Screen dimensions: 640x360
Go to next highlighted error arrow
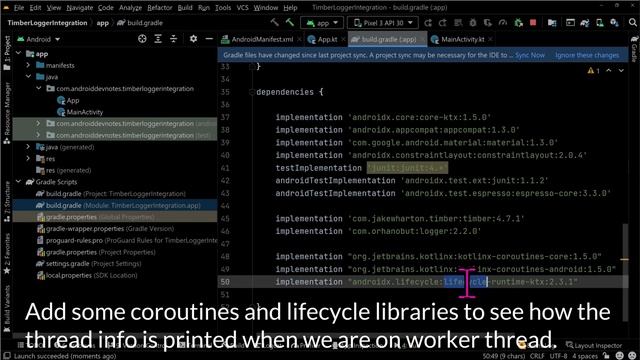[621, 71]
